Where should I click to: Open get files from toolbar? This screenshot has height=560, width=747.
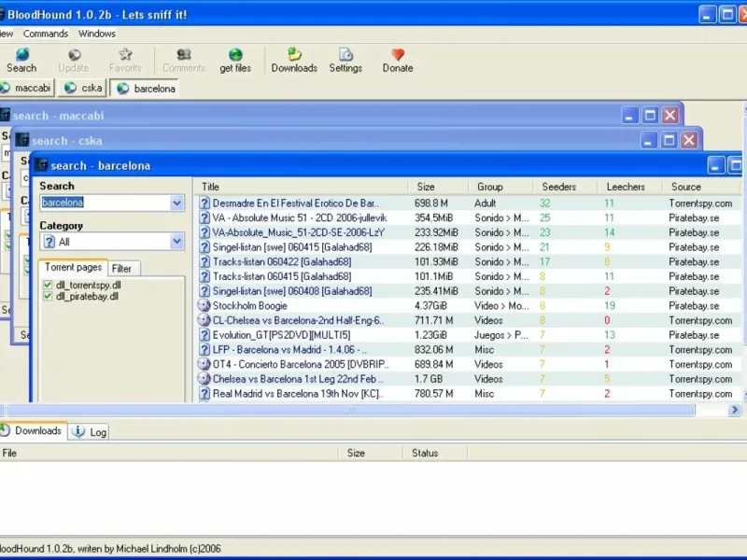click(x=235, y=55)
